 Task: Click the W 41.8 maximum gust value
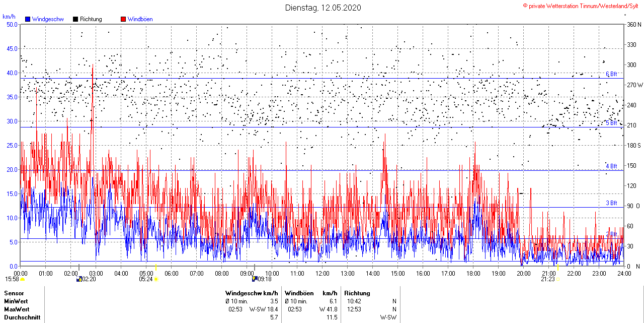[x=328, y=309]
